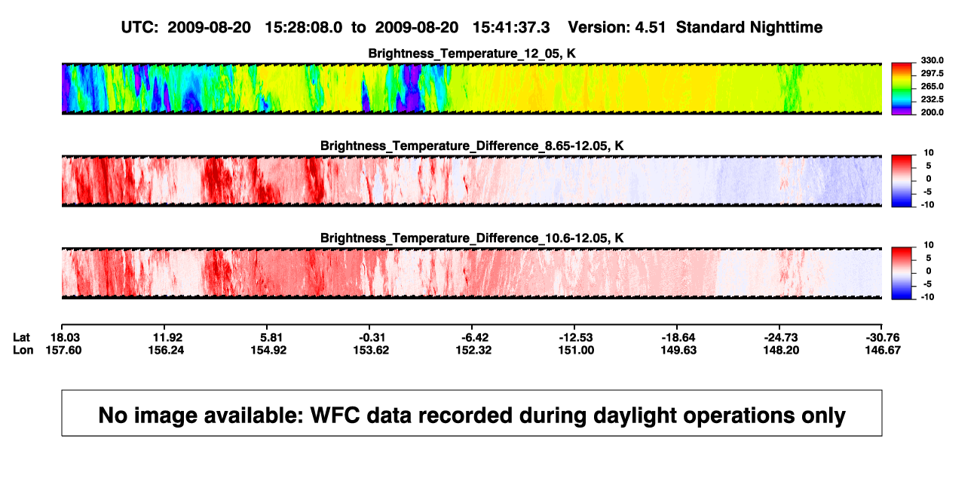980x503 pixels.
Task: Click the colorbar of the 8.65-12.05 difference panel
Action: (903, 180)
